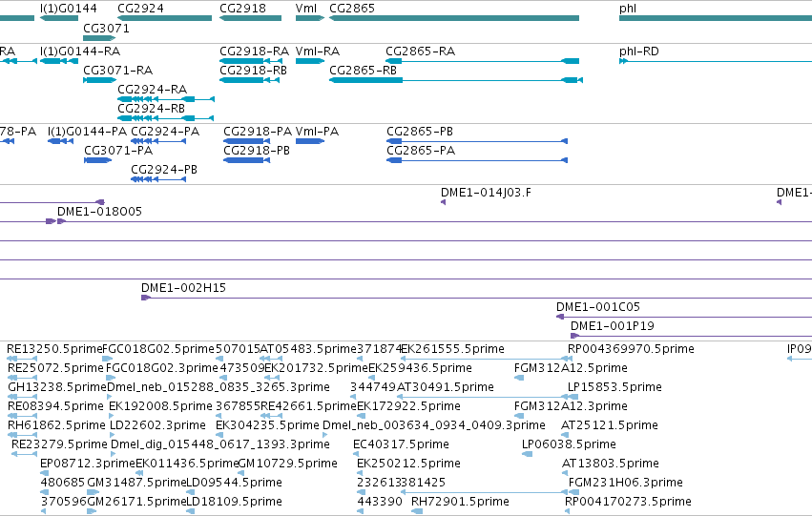
Task: Click transcript CG2918-RA label
Action: (x=254, y=52)
